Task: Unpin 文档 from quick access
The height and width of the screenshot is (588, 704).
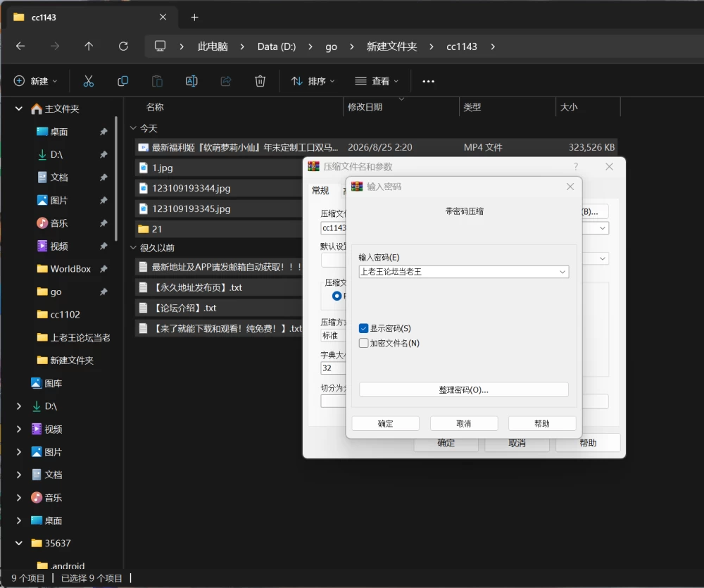Action: pyautogui.click(x=103, y=177)
